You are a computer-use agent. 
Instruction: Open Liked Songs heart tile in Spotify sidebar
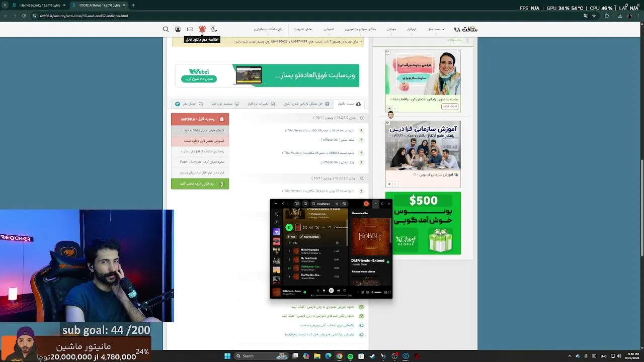276,232
